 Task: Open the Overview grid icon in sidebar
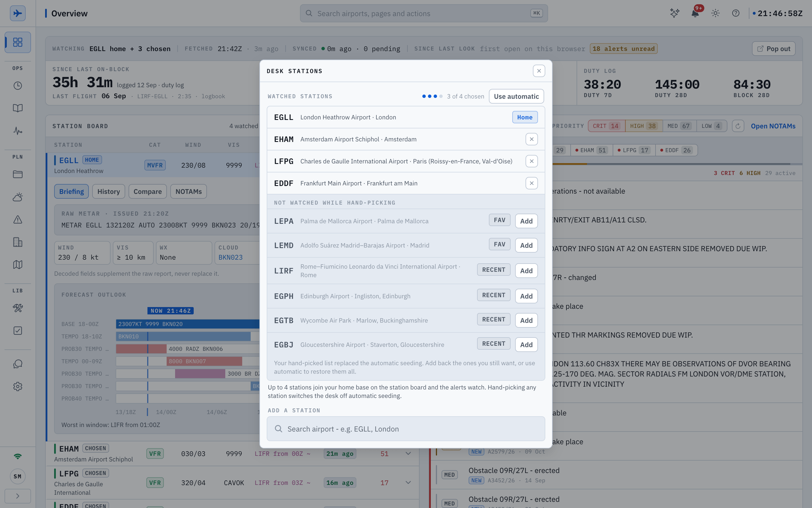tap(18, 42)
